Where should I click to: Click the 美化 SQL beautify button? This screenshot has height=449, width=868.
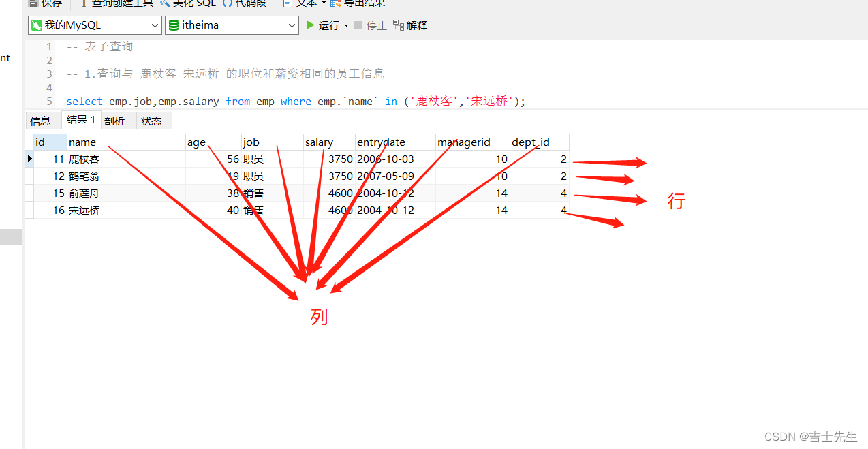[x=188, y=3]
